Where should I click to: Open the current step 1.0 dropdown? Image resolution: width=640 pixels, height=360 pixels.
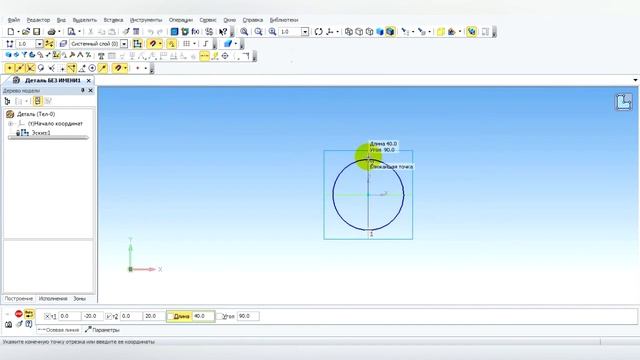click(x=39, y=43)
